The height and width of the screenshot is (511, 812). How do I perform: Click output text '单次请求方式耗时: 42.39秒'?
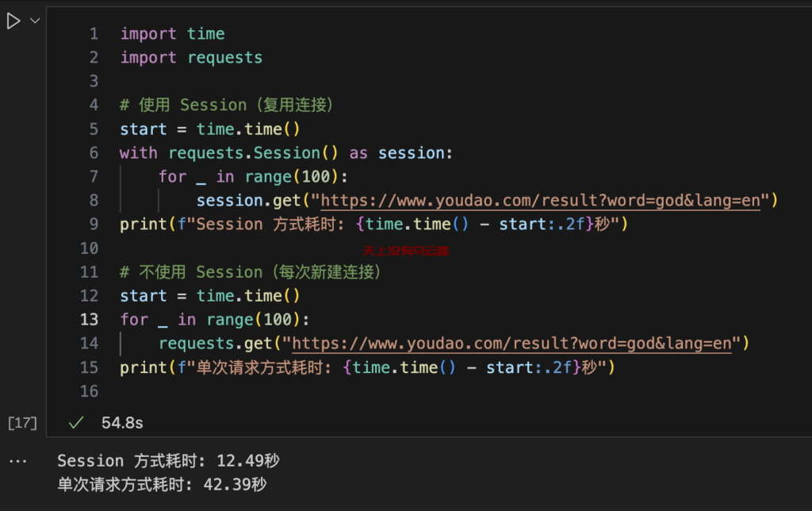click(x=162, y=485)
